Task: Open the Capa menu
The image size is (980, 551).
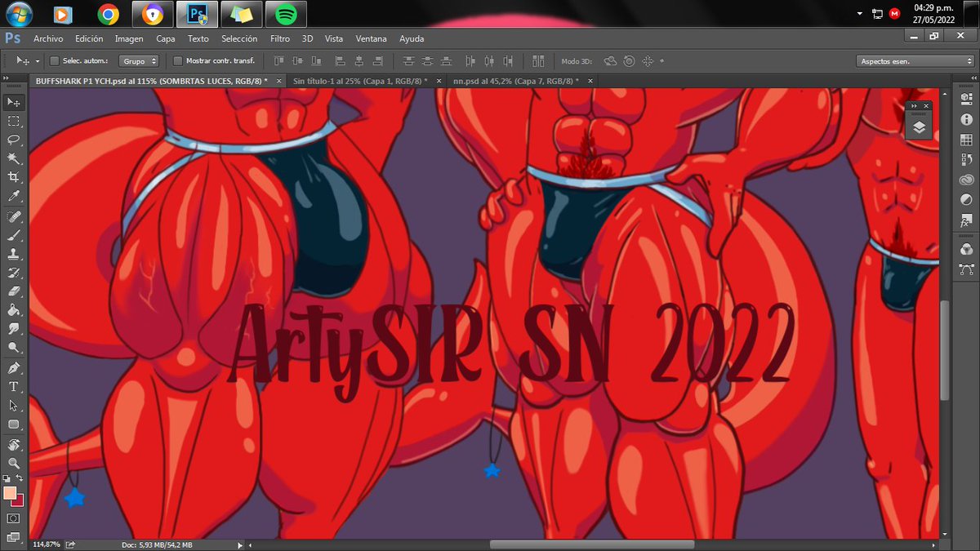Action: pyautogui.click(x=166, y=38)
